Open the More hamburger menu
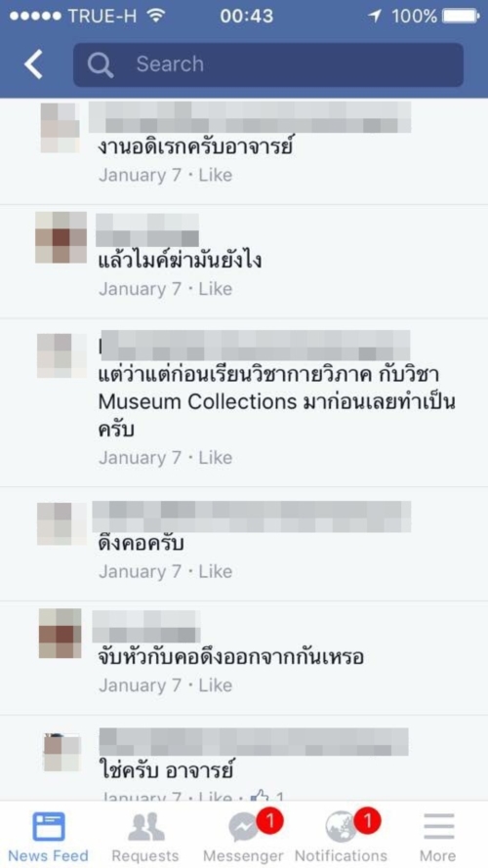Screen dimensions: 488x868 tap(439, 827)
